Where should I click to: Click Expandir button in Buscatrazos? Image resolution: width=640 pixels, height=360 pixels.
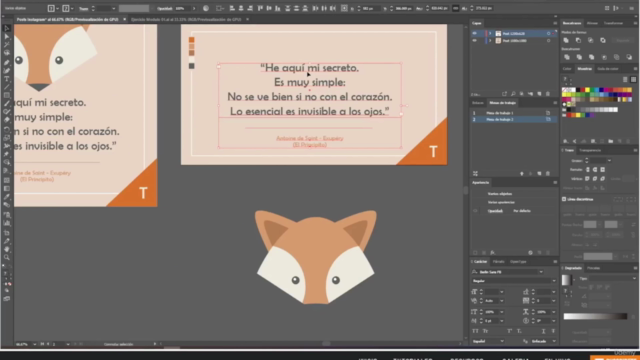point(623,40)
